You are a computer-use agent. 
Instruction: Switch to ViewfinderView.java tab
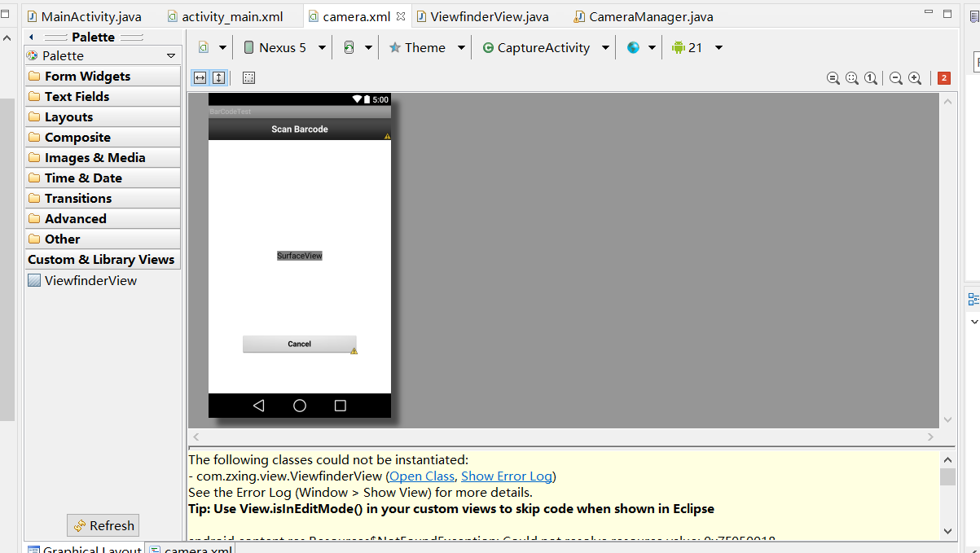point(482,16)
